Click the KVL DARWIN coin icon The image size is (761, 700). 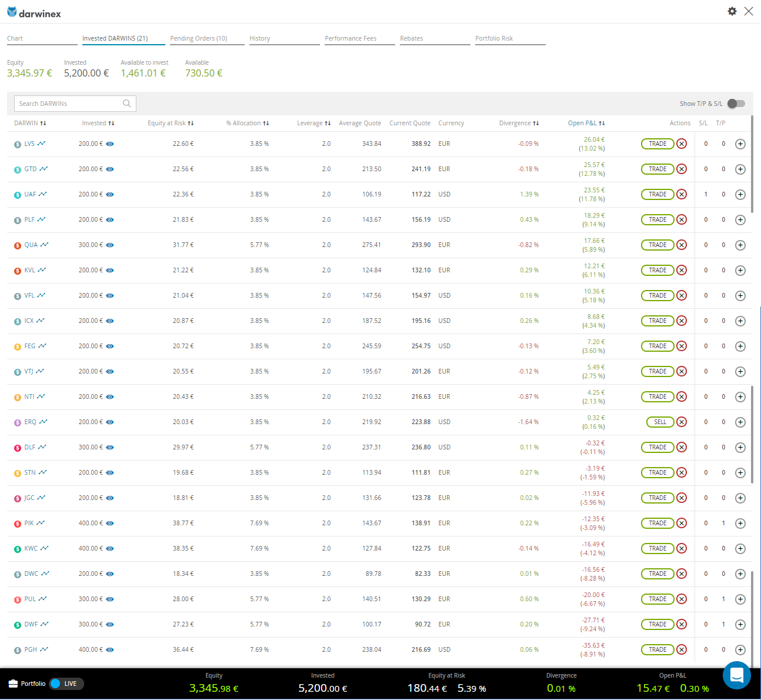tap(18, 271)
